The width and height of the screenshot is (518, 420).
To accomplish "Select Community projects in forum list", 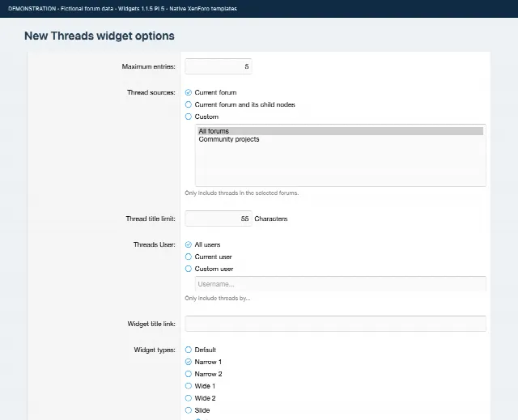I will (x=341, y=139).
